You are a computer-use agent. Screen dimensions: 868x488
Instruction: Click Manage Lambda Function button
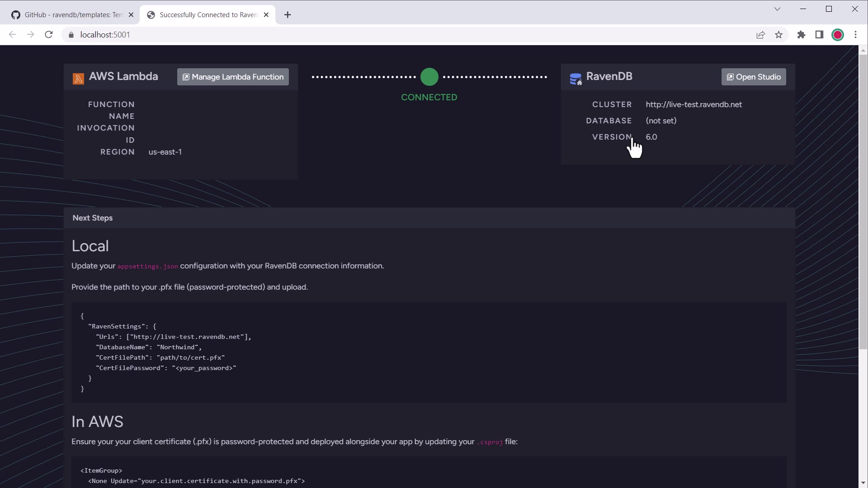pos(233,77)
